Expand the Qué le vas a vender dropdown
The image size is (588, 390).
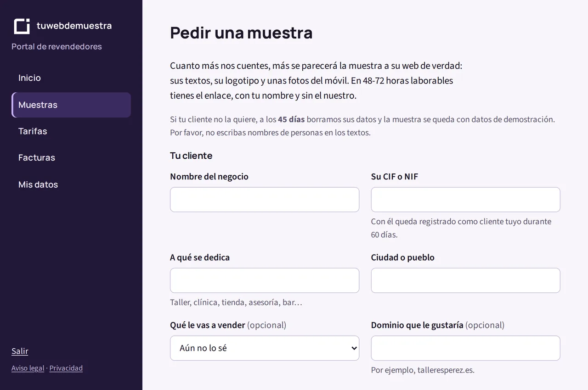point(265,348)
